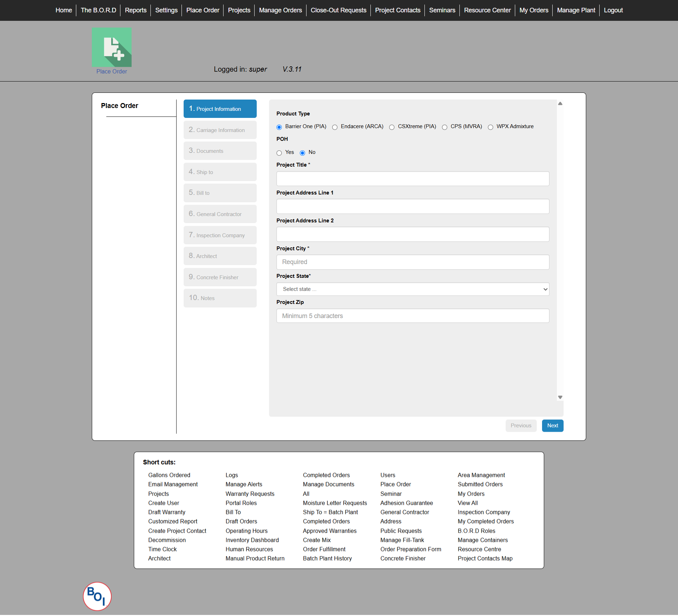This screenshot has width=678, height=616.
Task: Open the Inventory Dashboard shortcut
Action: (x=252, y=540)
